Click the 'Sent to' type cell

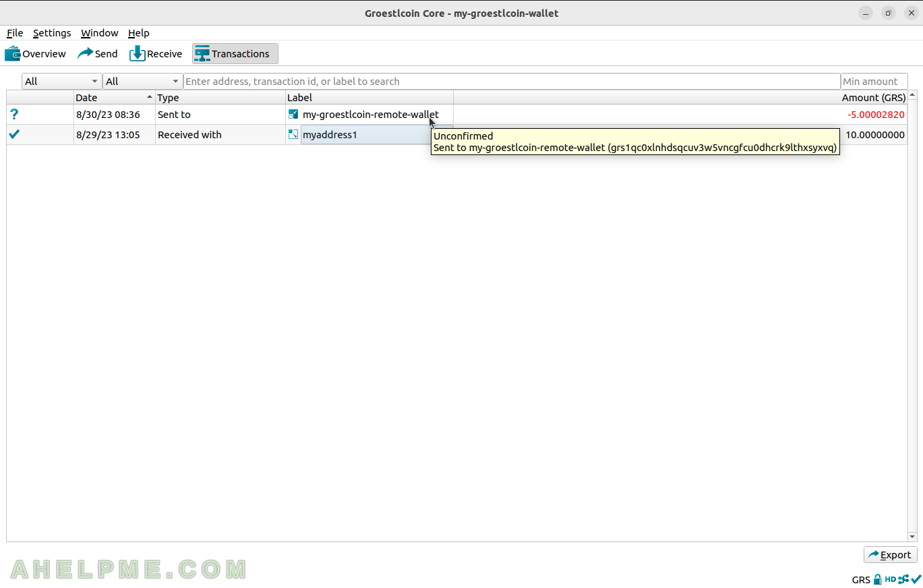(x=220, y=115)
